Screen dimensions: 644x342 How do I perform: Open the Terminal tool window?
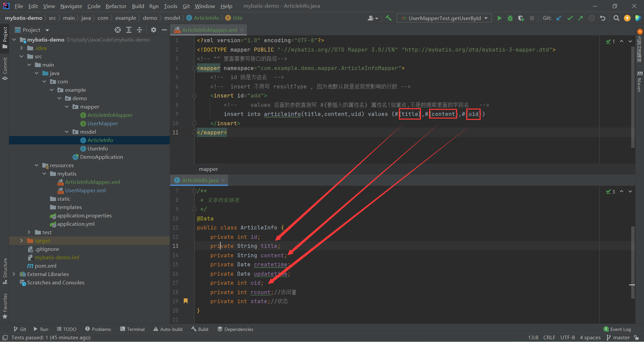point(132,329)
